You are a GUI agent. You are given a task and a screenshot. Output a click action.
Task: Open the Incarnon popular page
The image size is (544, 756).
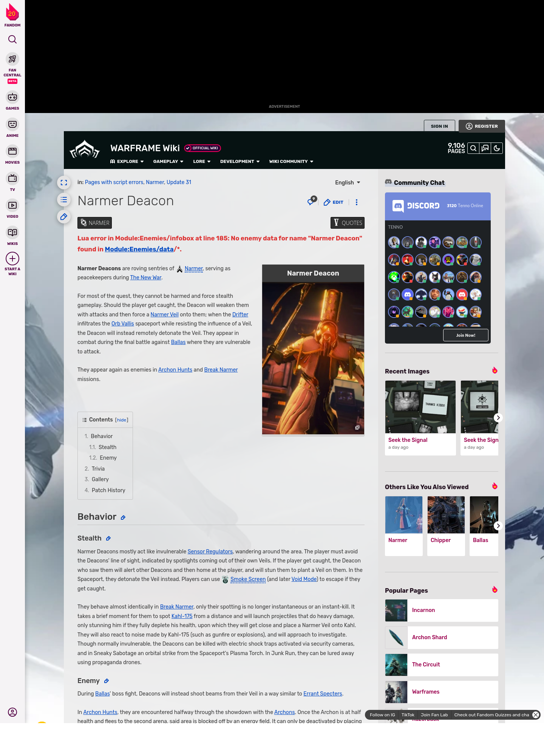(x=442, y=610)
